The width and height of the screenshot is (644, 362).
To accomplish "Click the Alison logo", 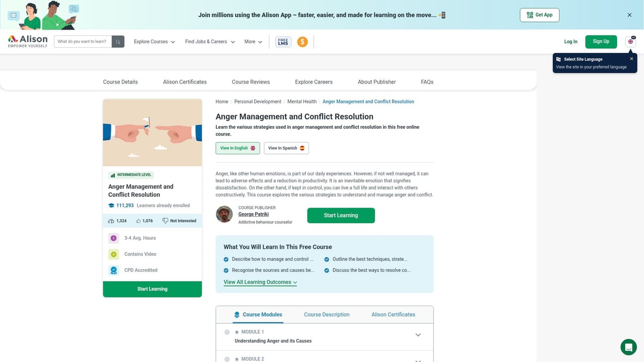I will click(27, 41).
